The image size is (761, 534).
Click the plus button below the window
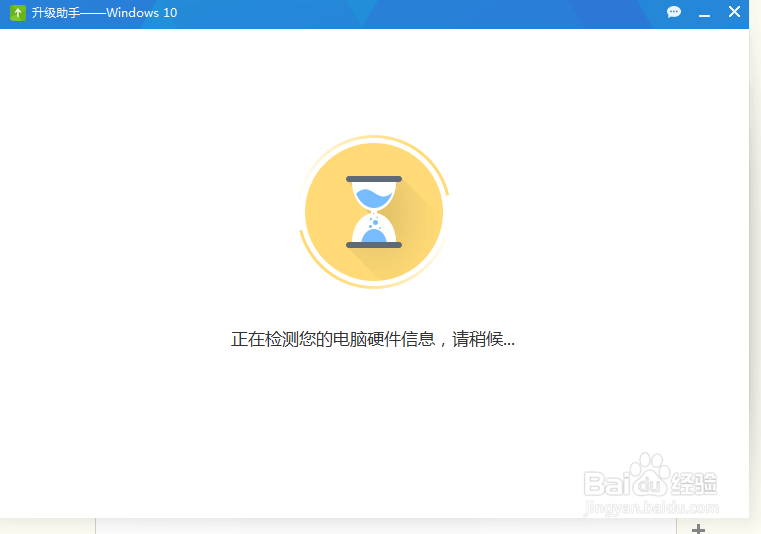tap(698, 529)
